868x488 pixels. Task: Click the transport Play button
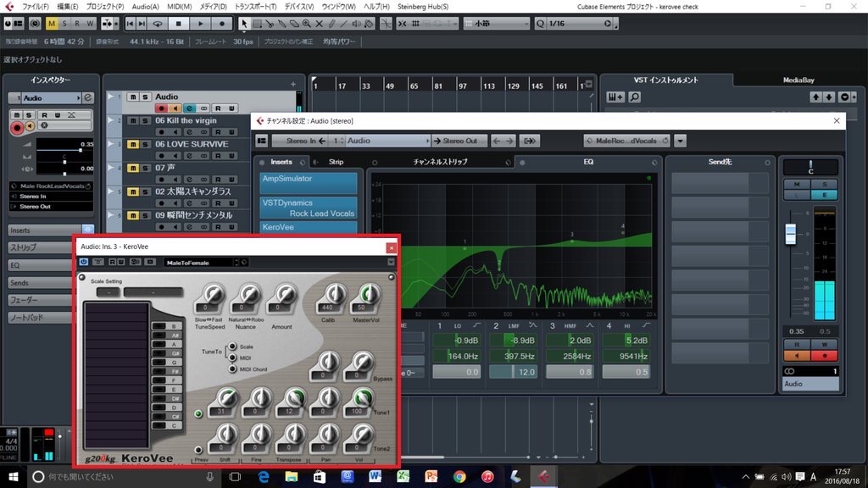point(200,24)
